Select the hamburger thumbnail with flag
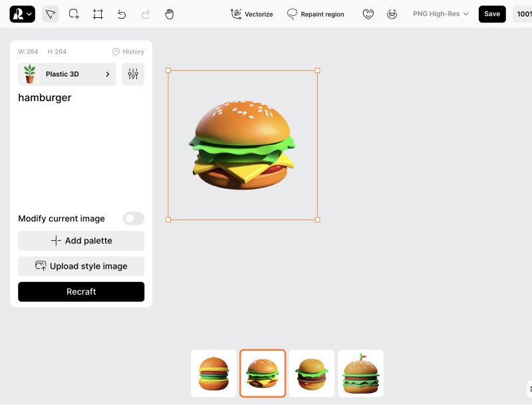Screen dimensions: 532x405 (x=360, y=373)
